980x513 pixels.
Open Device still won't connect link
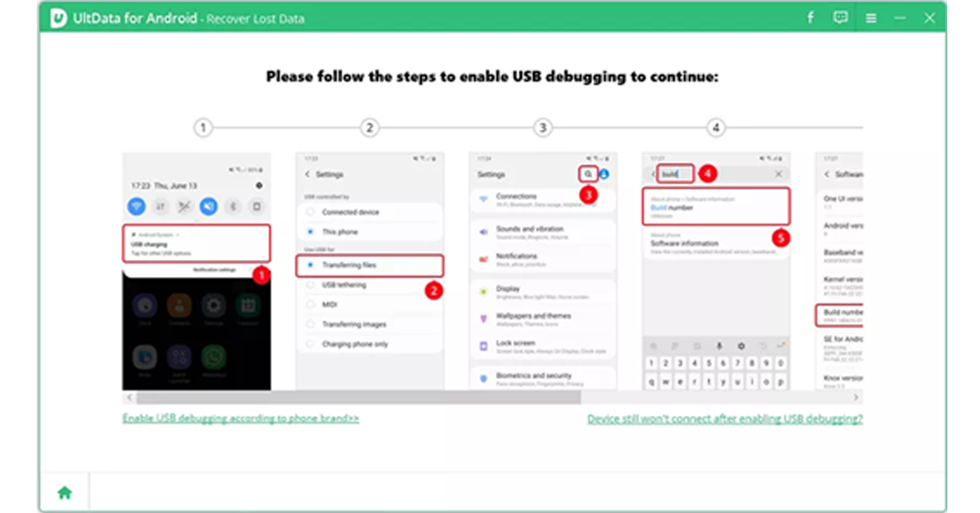point(724,419)
